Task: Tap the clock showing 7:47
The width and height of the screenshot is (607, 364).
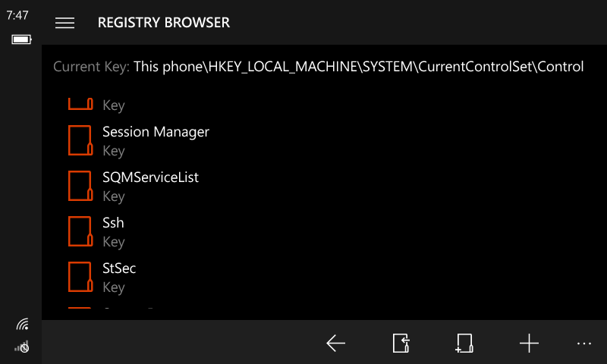Action: click(x=17, y=15)
